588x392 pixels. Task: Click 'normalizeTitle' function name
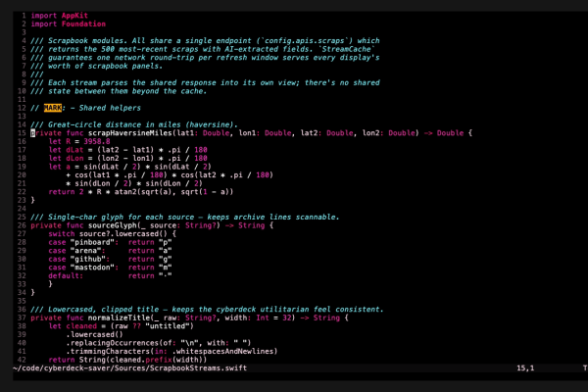click(x=119, y=318)
